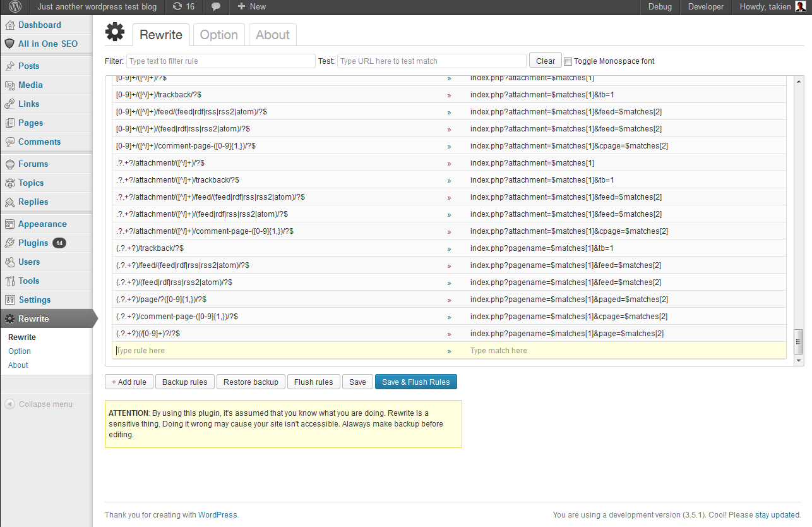Open About submenu under Rewrite

click(18, 365)
